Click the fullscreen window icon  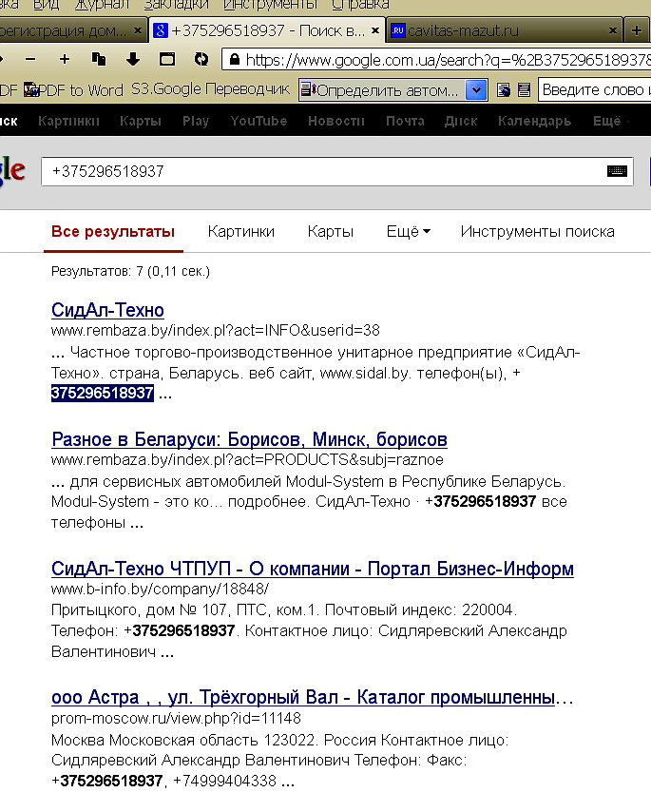click(x=166, y=60)
